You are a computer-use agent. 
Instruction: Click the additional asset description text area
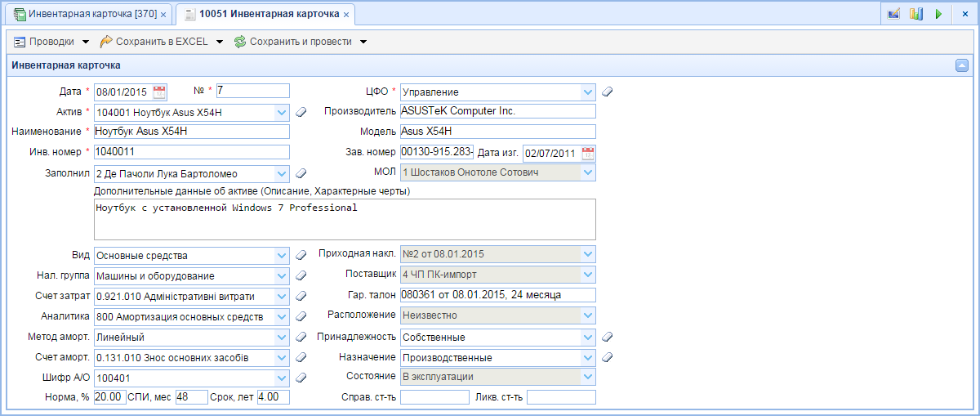pos(345,219)
